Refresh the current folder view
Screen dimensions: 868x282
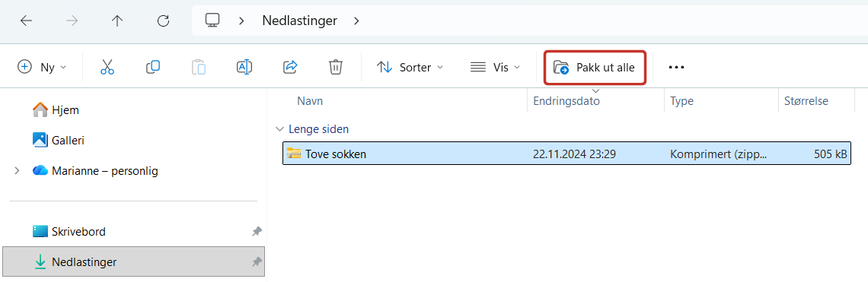click(x=163, y=21)
